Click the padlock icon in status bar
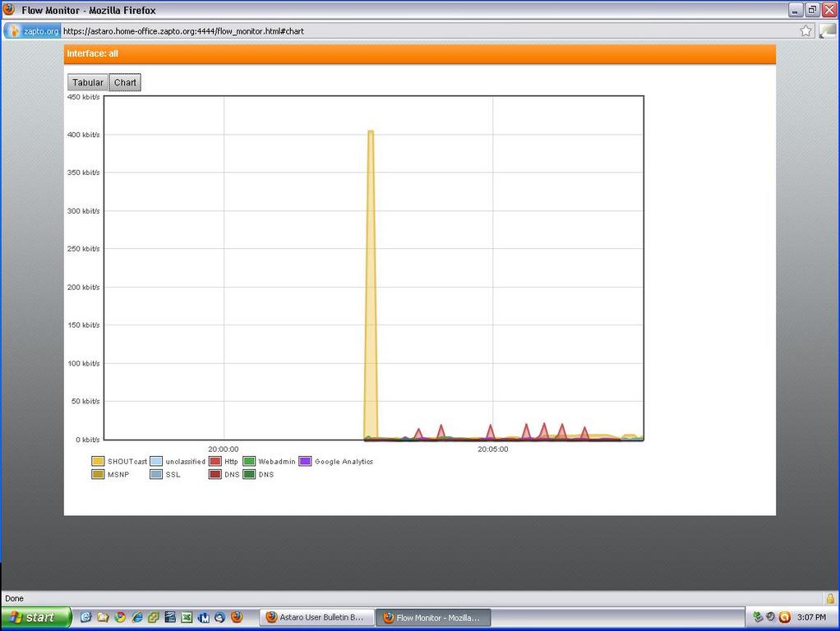Image resolution: width=840 pixels, height=631 pixels. (x=830, y=598)
